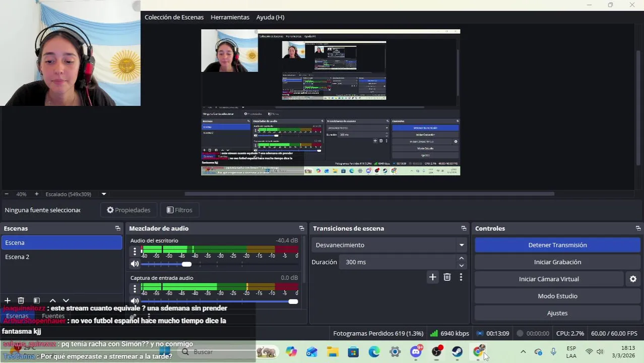Pop out the Transiciones de escena dock
Viewport: 644px width, 363px height.
click(x=464, y=228)
